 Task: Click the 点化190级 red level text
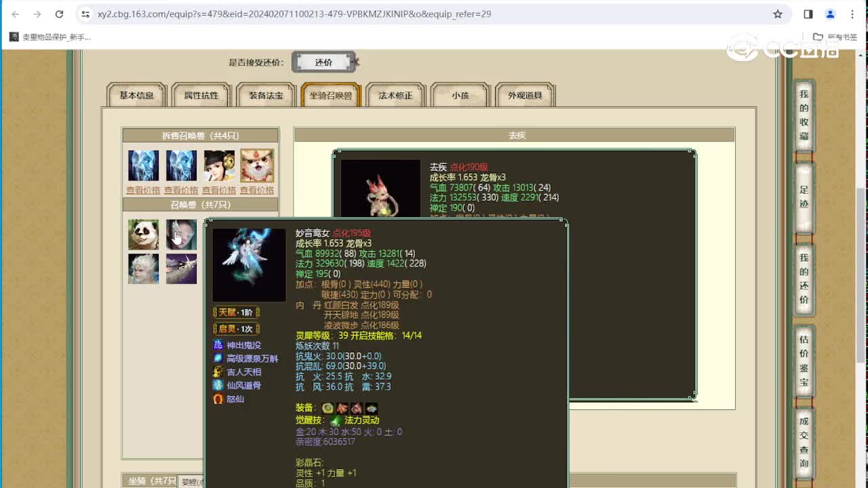coord(469,167)
